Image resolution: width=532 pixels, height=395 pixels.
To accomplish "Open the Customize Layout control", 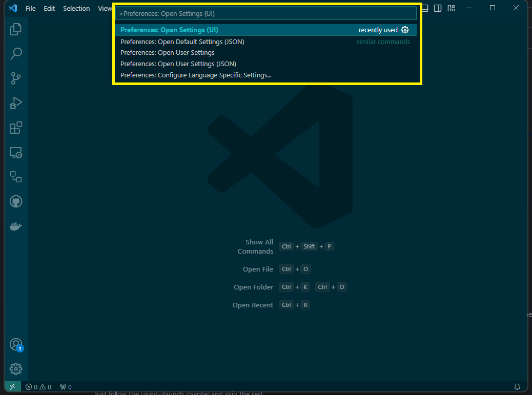I will [x=451, y=8].
